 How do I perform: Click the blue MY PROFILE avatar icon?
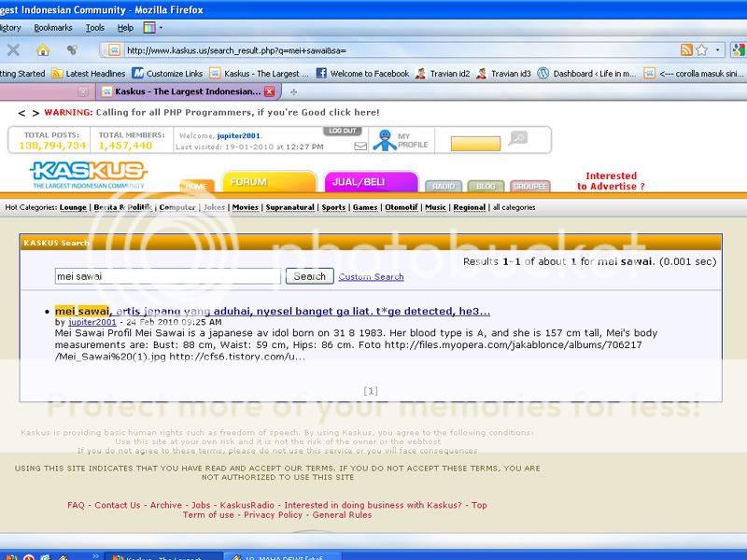385,141
